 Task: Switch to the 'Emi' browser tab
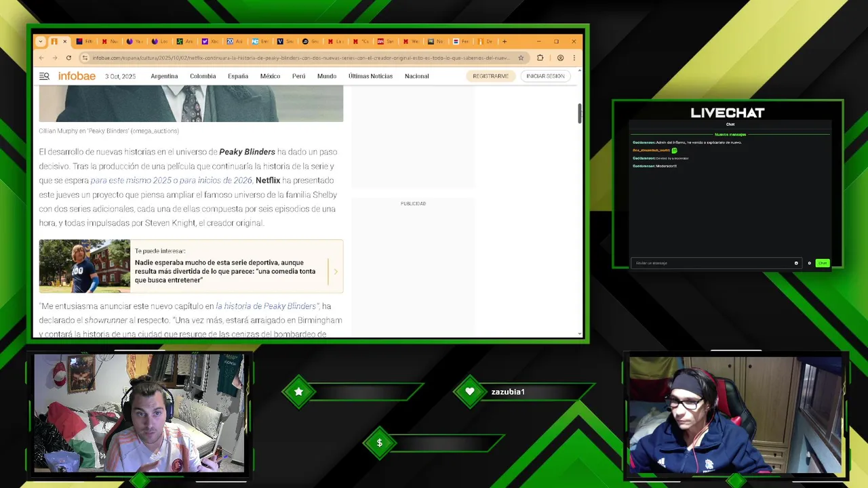coord(260,41)
